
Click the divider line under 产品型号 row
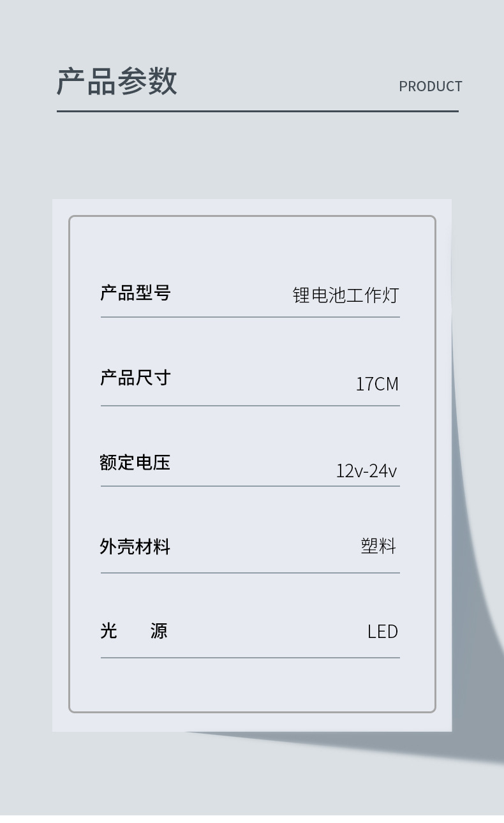pyautogui.click(x=250, y=316)
